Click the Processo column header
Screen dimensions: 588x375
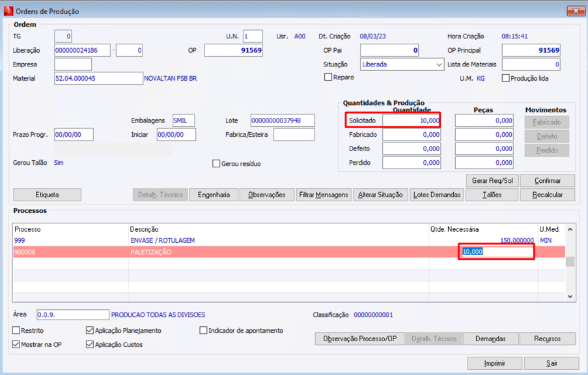(71, 229)
